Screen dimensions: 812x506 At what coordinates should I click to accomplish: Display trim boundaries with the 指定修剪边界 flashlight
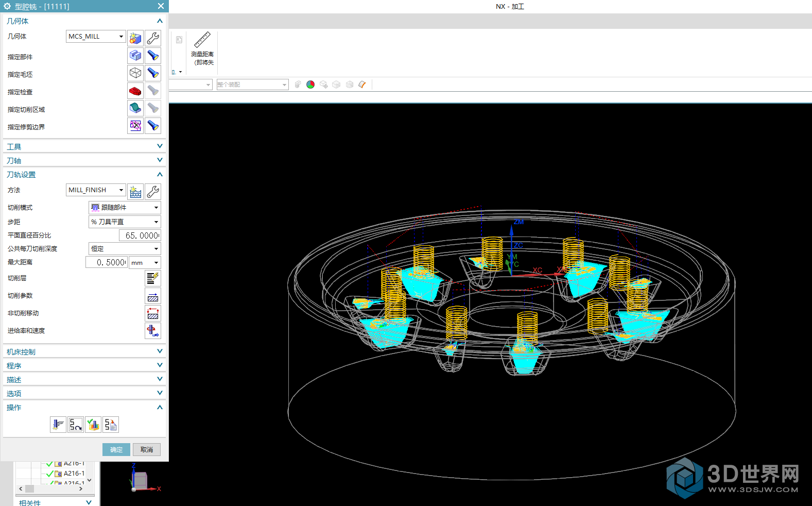pyautogui.click(x=153, y=126)
